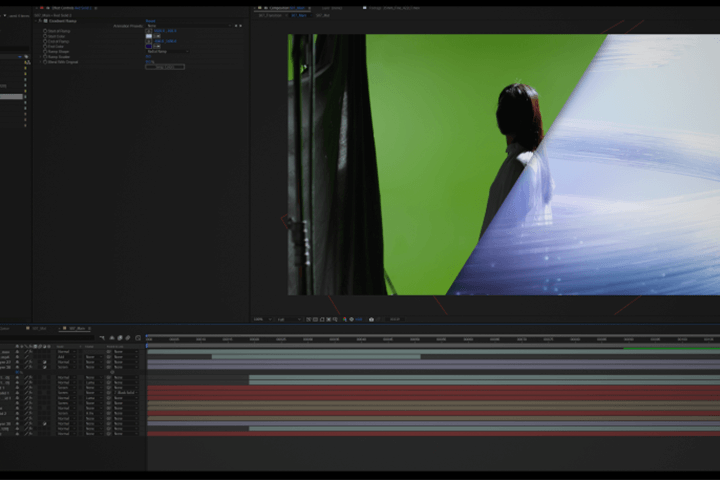The width and height of the screenshot is (720, 480).
Task: Toggle visibility of the second timeline layer
Action: [x=17, y=357]
